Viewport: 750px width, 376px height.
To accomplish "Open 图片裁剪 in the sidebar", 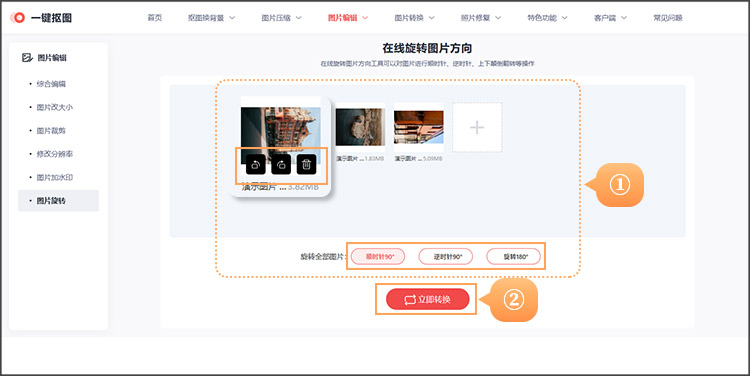I will (x=51, y=131).
